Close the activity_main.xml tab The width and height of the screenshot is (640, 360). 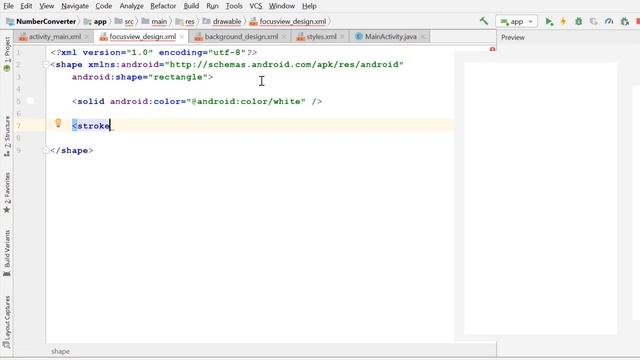point(87,37)
